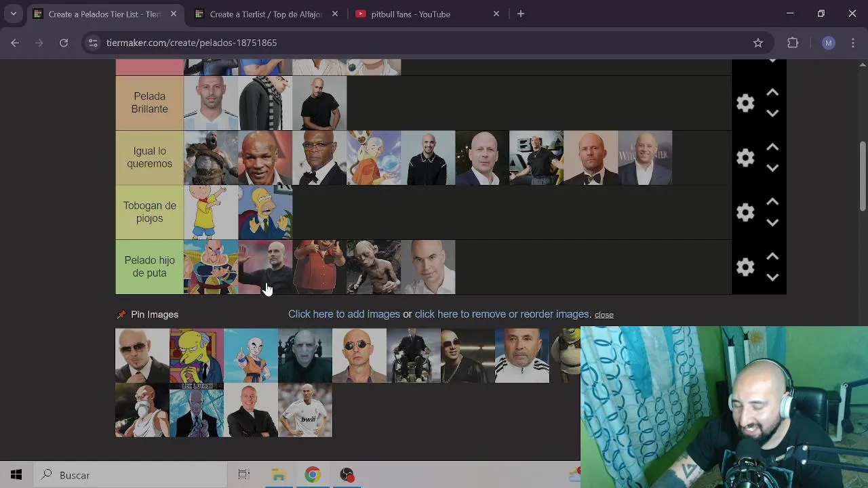Pick Mr. Burns image from pool
This screenshot has width=868, height=488.
[x=197, y=356]
